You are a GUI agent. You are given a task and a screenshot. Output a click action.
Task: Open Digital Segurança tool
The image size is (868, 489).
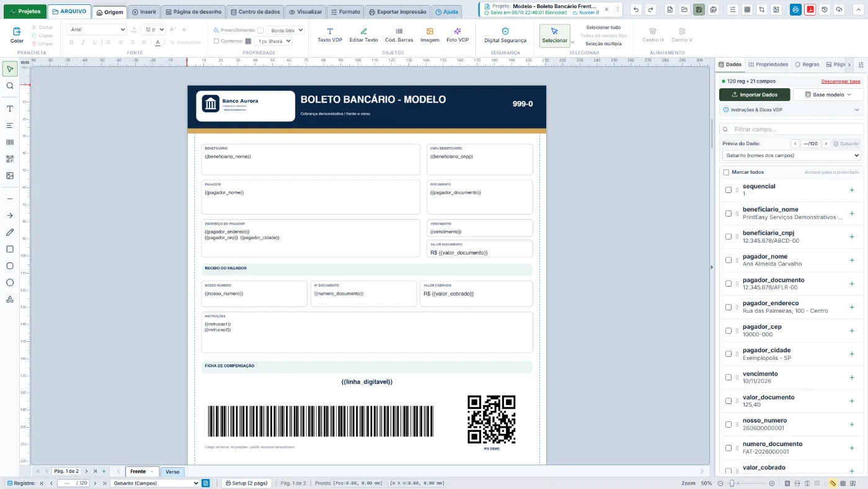click(x=505, y=35)
